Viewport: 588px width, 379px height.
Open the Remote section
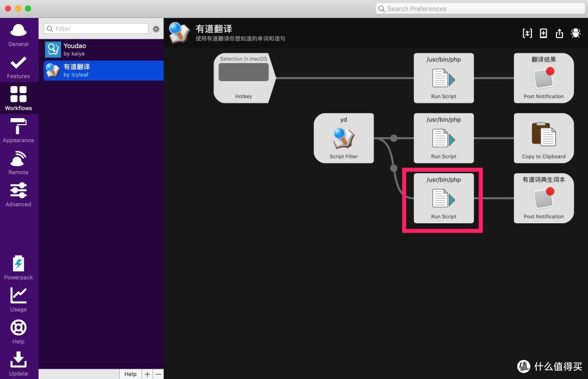(x=19, y=162)
